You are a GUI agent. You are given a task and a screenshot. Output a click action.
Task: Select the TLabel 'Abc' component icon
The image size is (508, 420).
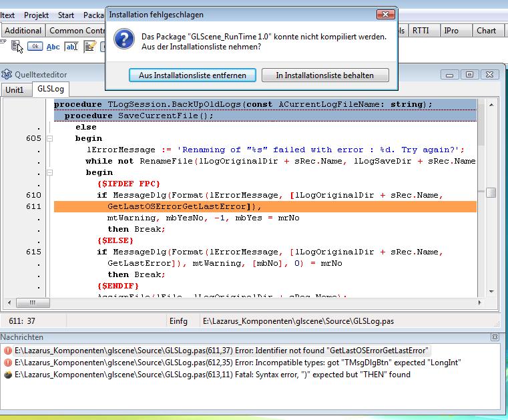click(x=53, y=46)
